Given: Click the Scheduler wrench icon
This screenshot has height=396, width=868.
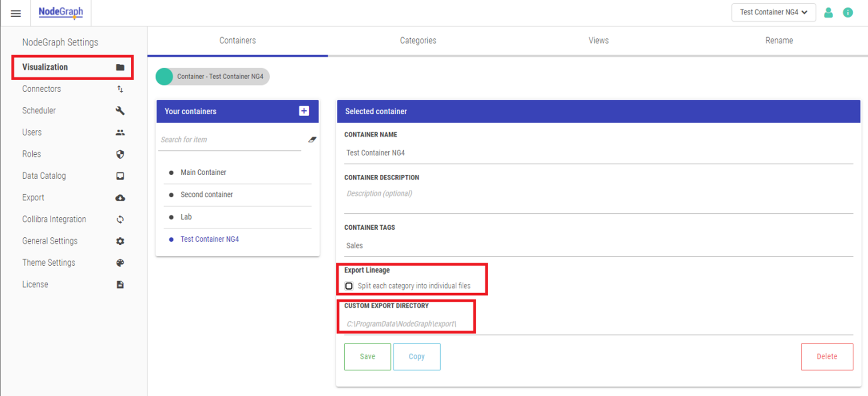Looking at the screenshot, I should [120, 111].
